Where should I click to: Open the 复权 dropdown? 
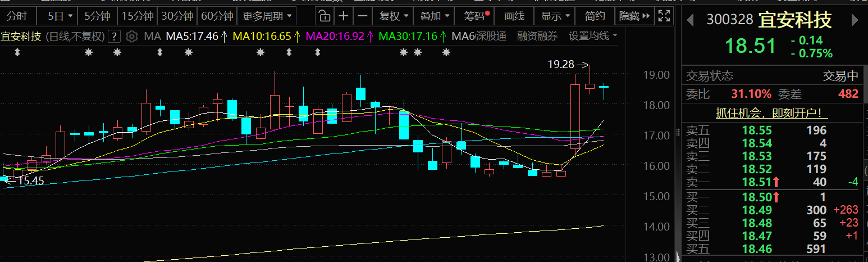coord(393,16)
